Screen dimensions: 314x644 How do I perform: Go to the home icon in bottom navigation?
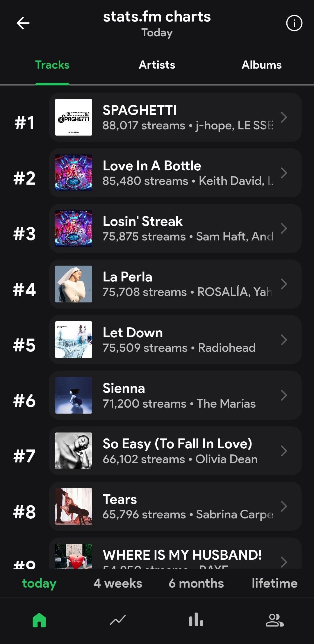pos(39,620)
